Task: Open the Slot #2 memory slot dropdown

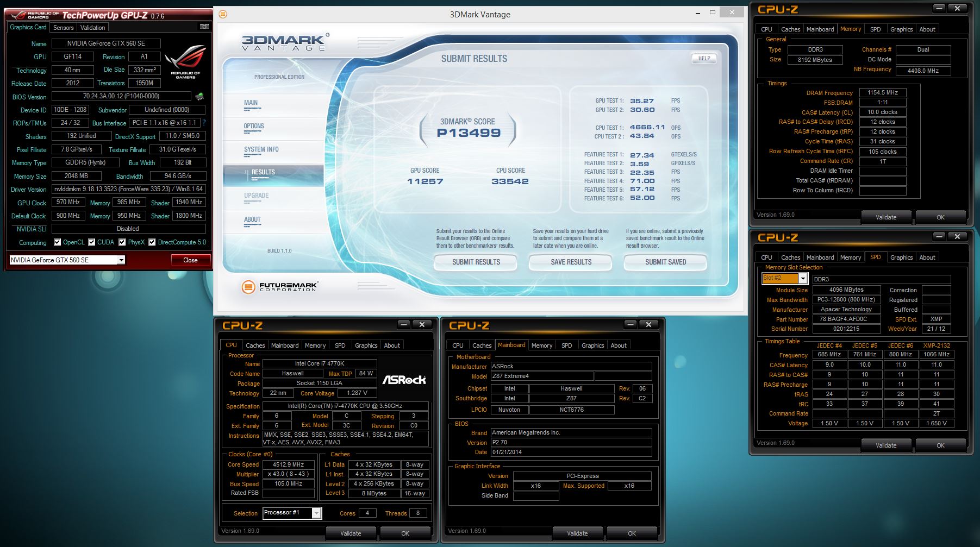Action: click(x=802, y=278)
